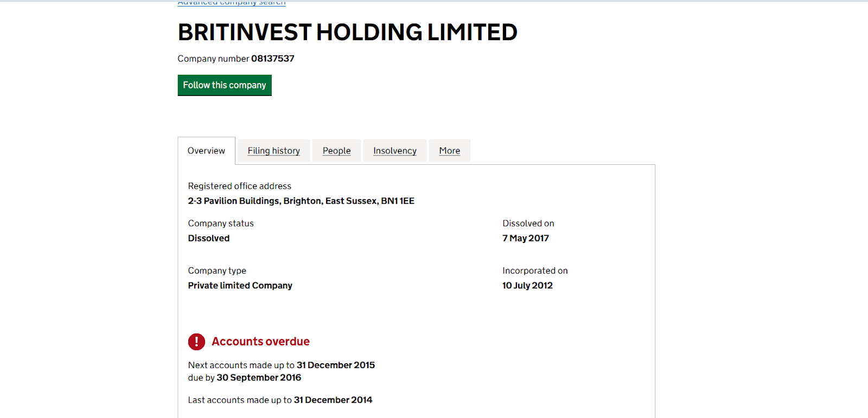Select the Overview tab
This screenshot has width=868, height=418.
[206, 151]
